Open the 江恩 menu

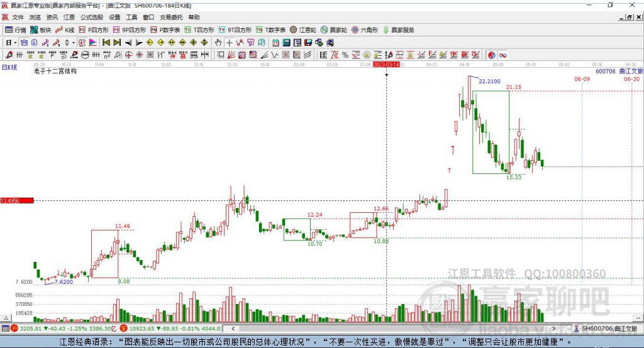[69, 17]
